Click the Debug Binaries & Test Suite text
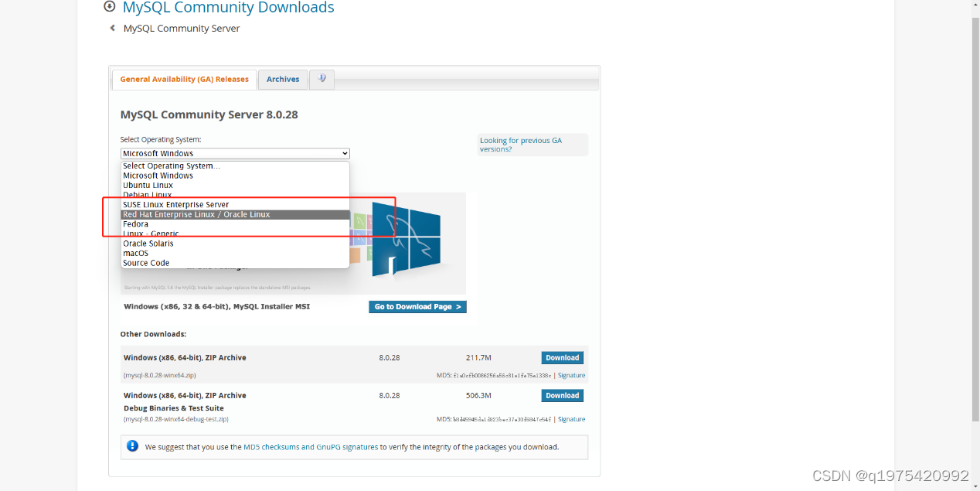980x491 pixels. click(x=174, y=408)
